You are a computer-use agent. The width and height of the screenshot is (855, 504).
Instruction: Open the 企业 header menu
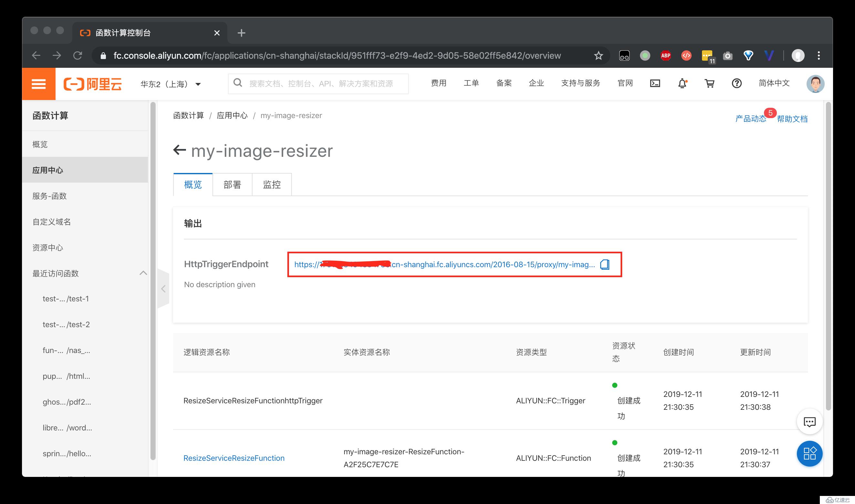(x=536, y=83)
